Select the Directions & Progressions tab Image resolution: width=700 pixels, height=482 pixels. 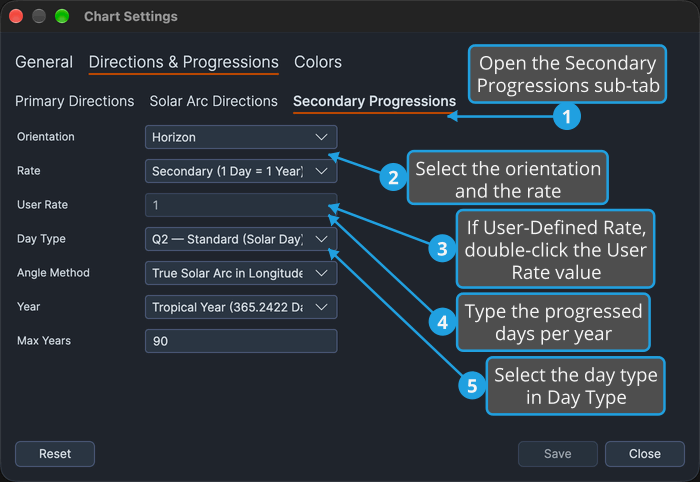[183, 62]
